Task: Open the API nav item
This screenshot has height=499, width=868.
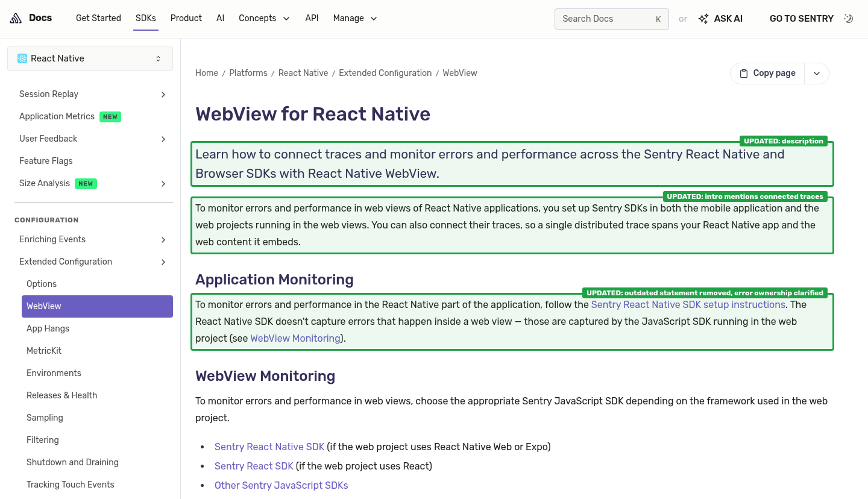Action: pyautogui.click(x=312, y=19)
